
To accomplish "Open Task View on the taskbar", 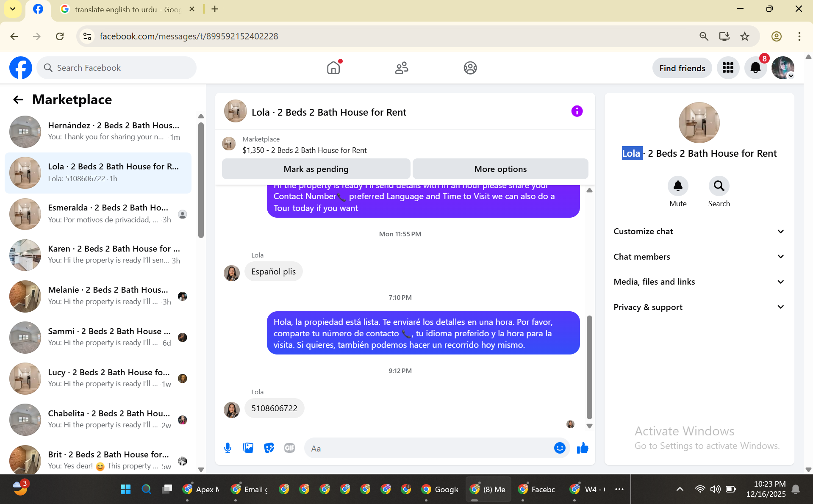I will click(x=167, y=490).
